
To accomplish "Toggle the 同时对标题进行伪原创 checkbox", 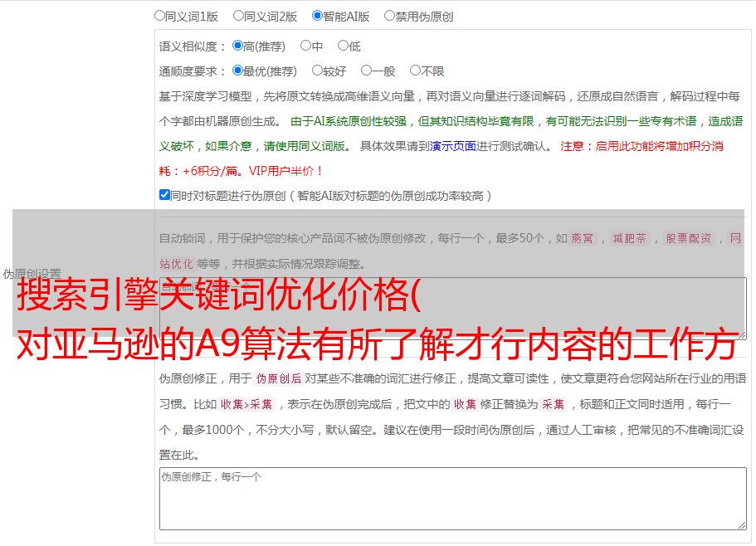I will [164, 195].
